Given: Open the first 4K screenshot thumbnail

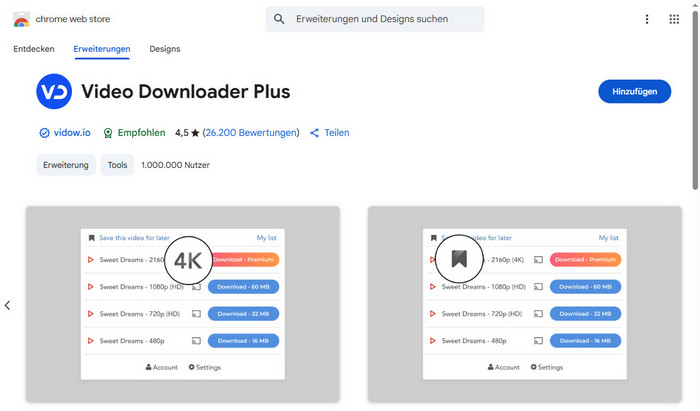Looking at the screenshot, I should click(183, 304).
